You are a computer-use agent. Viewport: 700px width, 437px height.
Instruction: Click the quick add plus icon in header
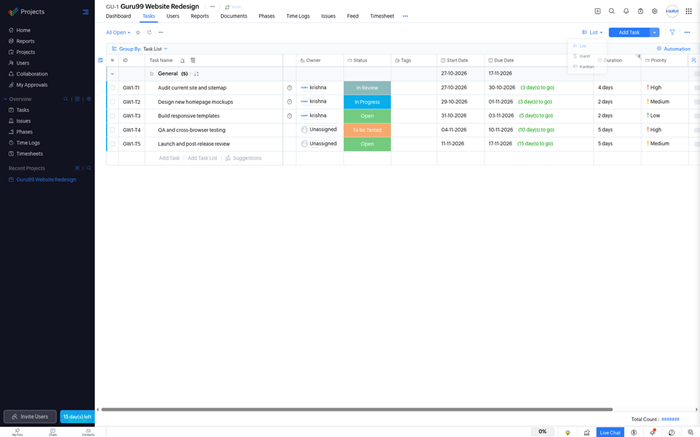pos(597,11)
